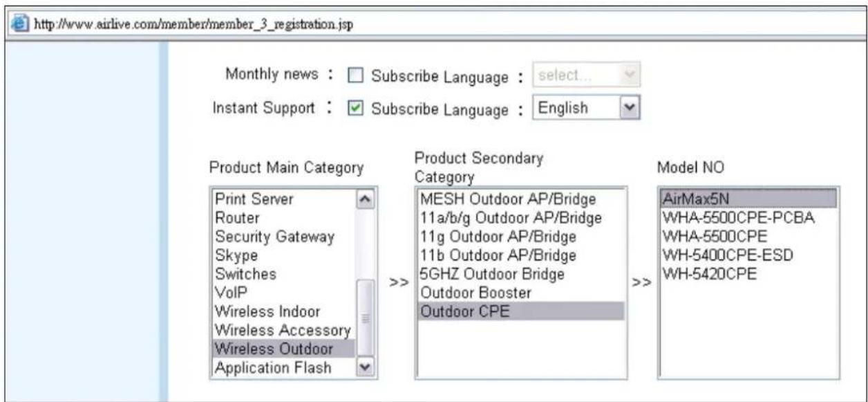This screenshot has height=402, width=868.
Task: Choose 5GHZ Outdoor Bridge secondary category
Action: pos(521,274)
